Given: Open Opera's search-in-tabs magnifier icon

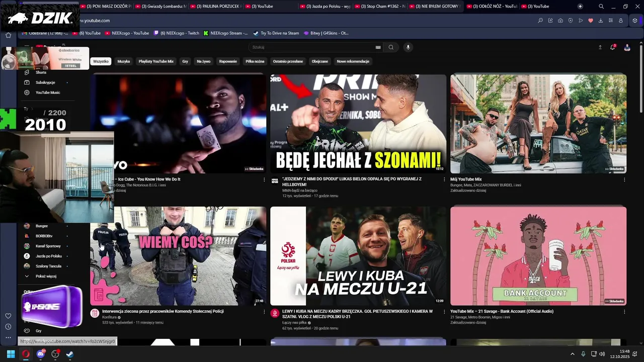Looking at the screenshot, I should (540, 21).
